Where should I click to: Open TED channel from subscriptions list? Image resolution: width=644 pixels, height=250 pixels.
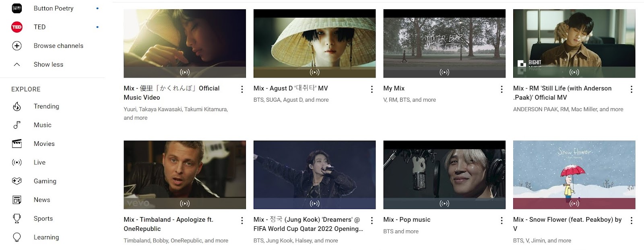39,27
